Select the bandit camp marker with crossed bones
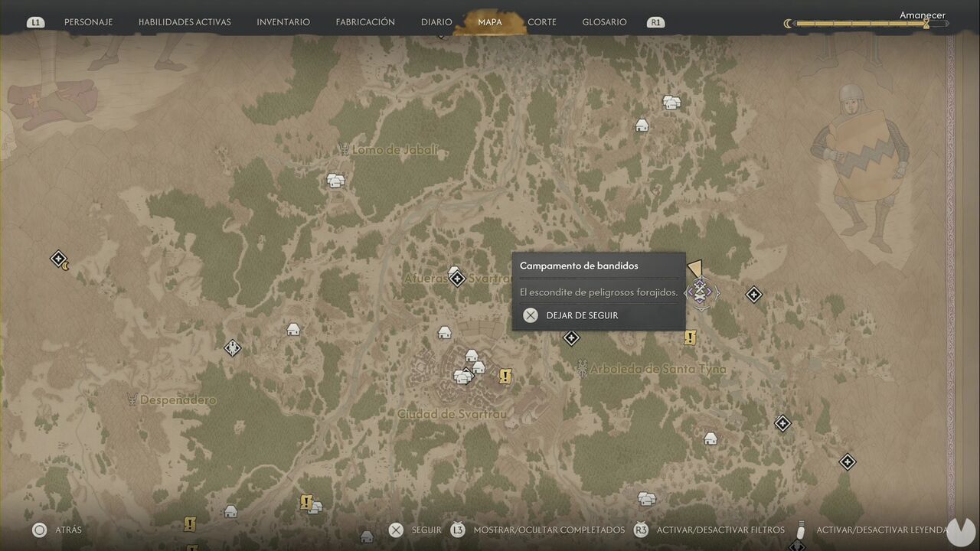Image resolution: width=980 pixels, height=551 pixels. 699,291
